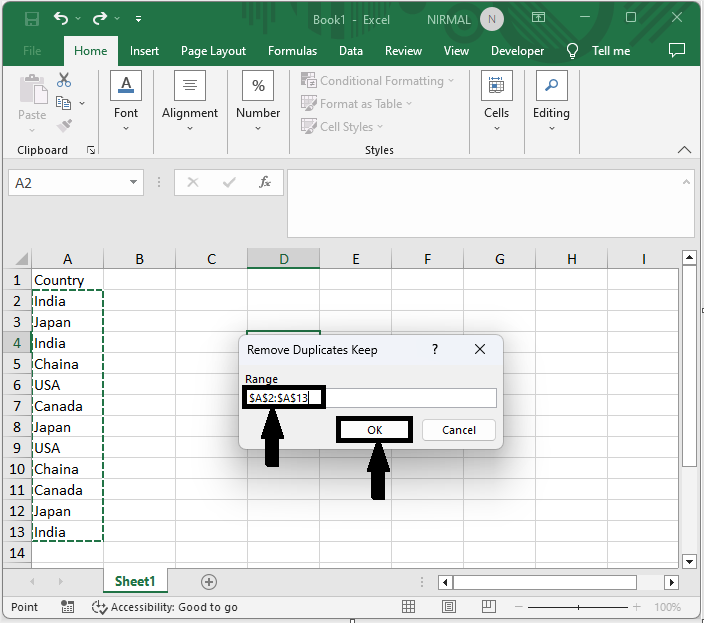Select the Sheet1 tab
Viewport: 704px width, 623px height.
[x=135, y=581]
